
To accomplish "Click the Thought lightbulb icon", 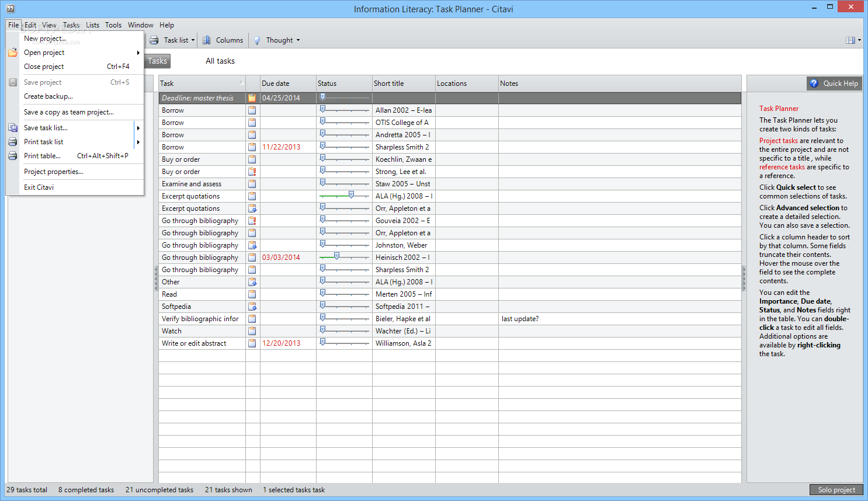I will [257, 40].
